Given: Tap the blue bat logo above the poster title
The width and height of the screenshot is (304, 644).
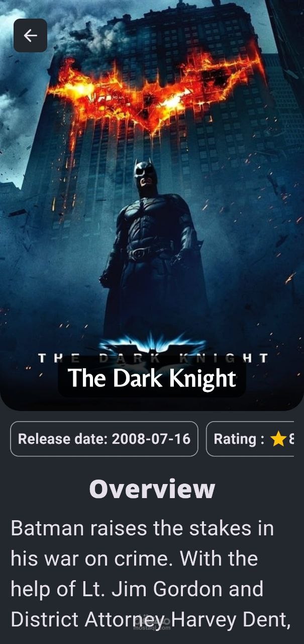Looking at the screenshot, I should pyautogui.click(x=152, y=344).
